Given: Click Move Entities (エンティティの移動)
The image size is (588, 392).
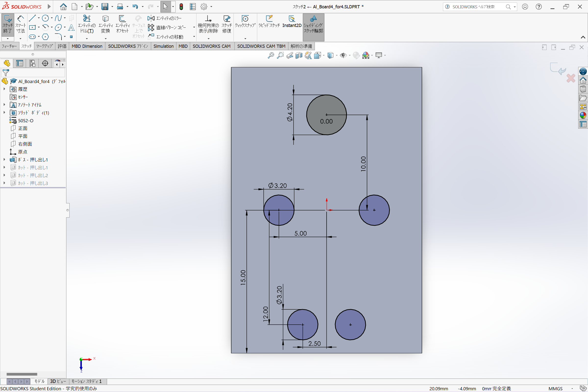Looking at the screenshot, I should [166, 37].
